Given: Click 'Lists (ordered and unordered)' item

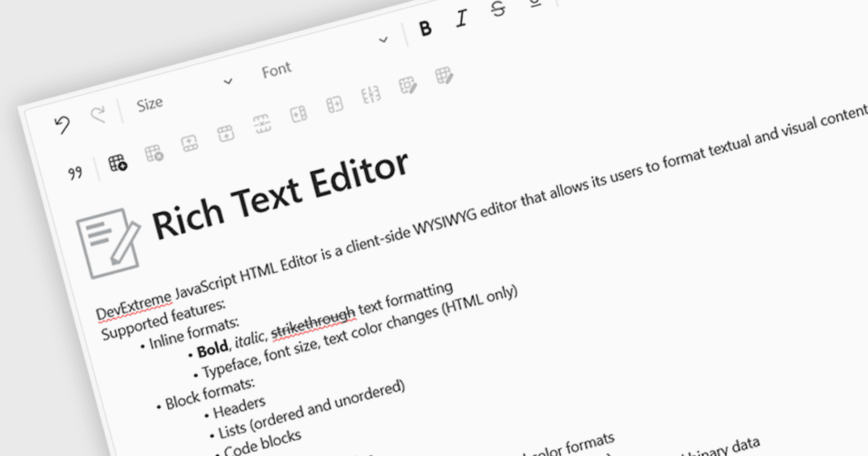Looking at the screenshot, I should click(x=312, y=410).
